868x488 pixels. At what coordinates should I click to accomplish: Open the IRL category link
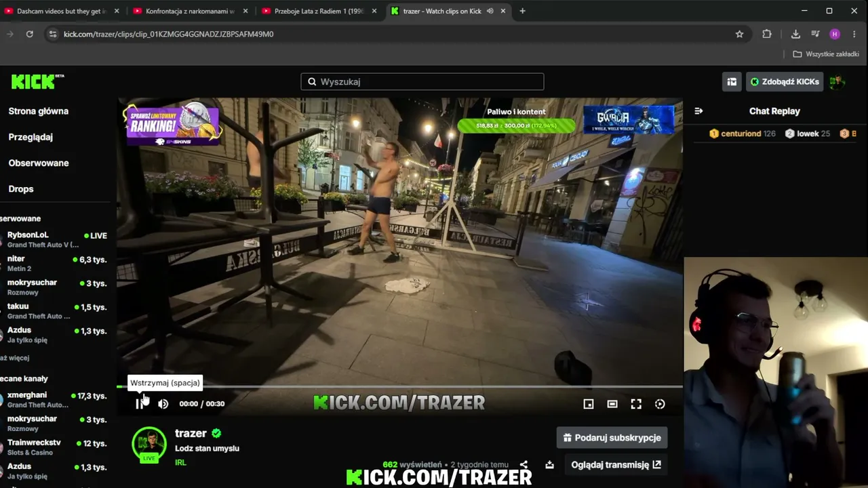[x=180, y=462]
